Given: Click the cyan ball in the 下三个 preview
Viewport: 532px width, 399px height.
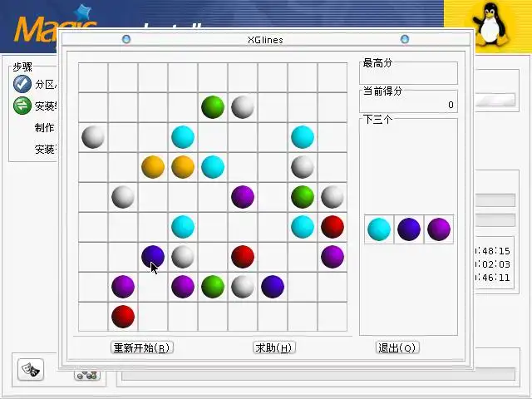Looking at the screenshot, I should coord(379,229).
